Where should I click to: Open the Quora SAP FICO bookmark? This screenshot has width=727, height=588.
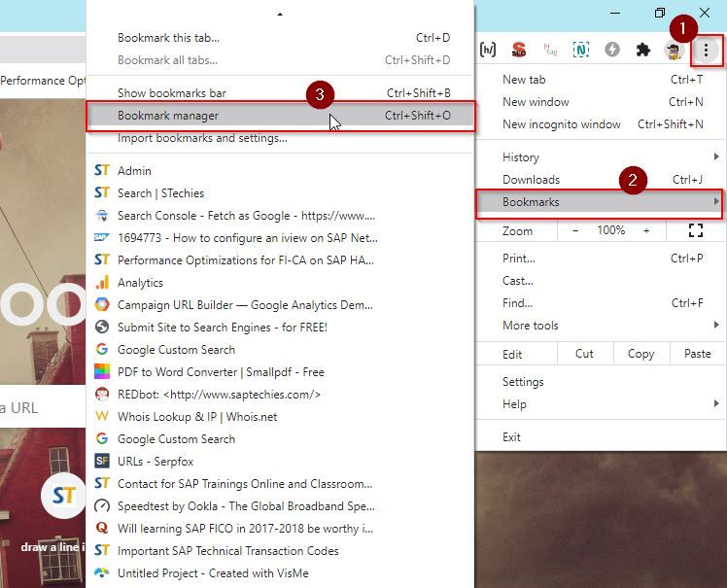tap(280, 528)
